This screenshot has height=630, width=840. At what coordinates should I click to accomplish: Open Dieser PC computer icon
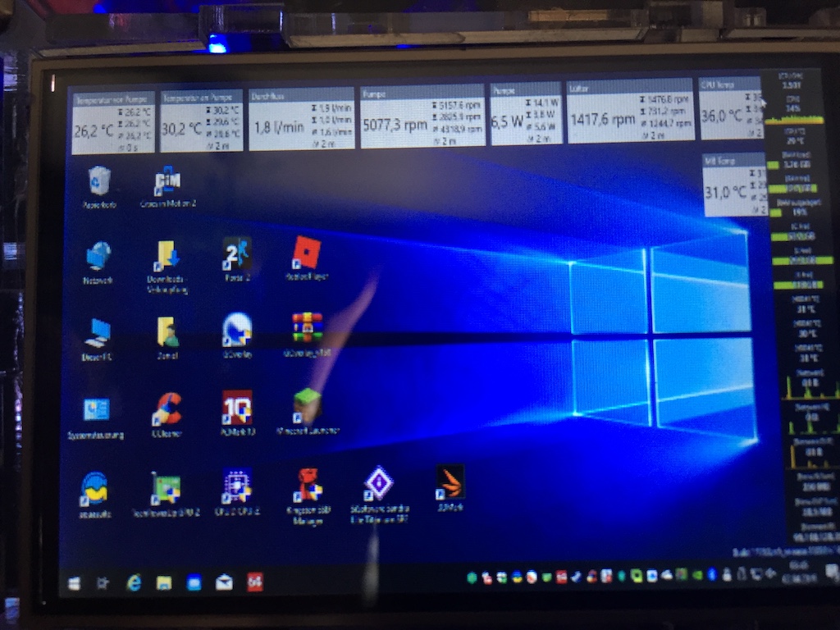click(97, 339)
